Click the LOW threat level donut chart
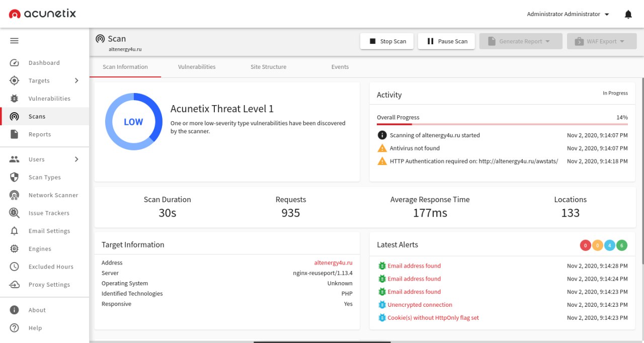Viewport: 644px width, 343px height. (x=134, y=122)
